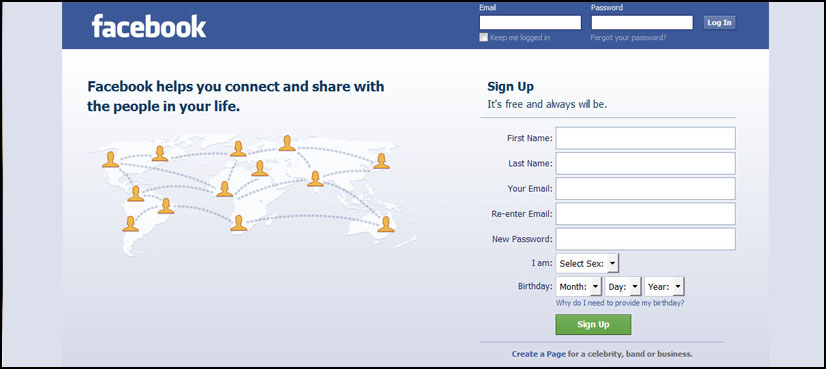The width and height of the screenshot is (826, 369).
Task: Open Why do I need to provide my birthday link
Action: tap(620, 303)
